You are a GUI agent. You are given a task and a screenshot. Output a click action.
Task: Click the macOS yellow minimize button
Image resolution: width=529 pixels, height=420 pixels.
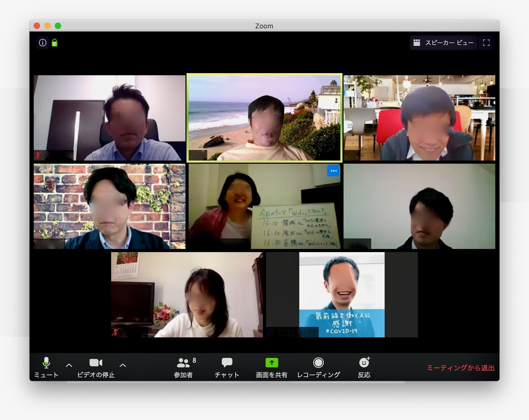pyautogui.click(x=47, y=26)
